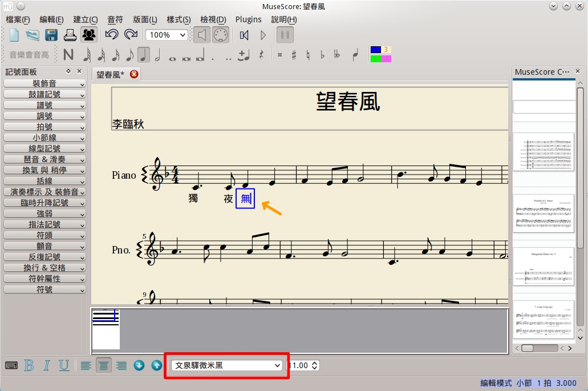Image resolution: width=588 pixels, height=391 pixels.
Task: Open the 音符 menu
Action: point(115,19)
